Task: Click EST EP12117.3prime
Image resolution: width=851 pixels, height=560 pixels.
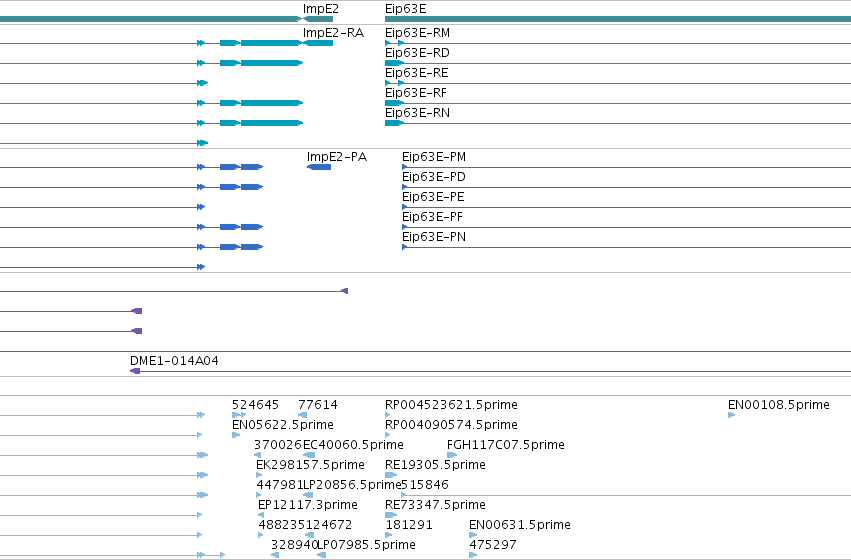Action: click(x=308, y=506)
